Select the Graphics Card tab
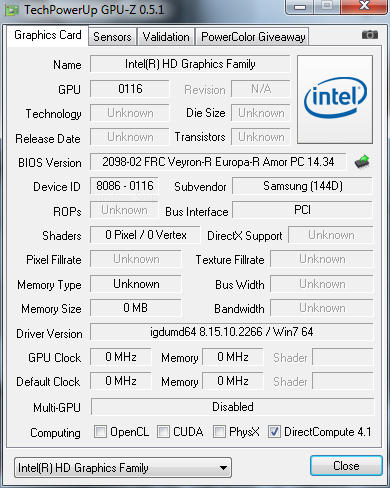Viewport: 390px width, 488px height. [x=48, y=35]
